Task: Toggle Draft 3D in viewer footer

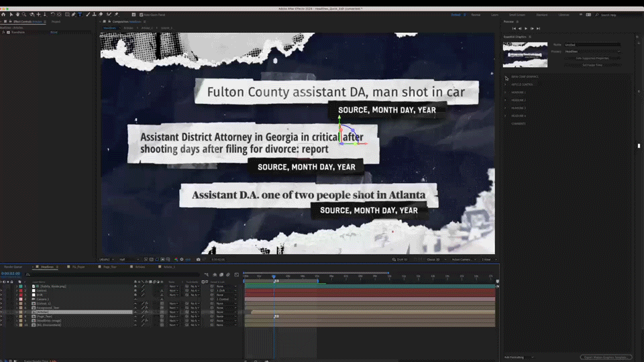Action: 400,259
